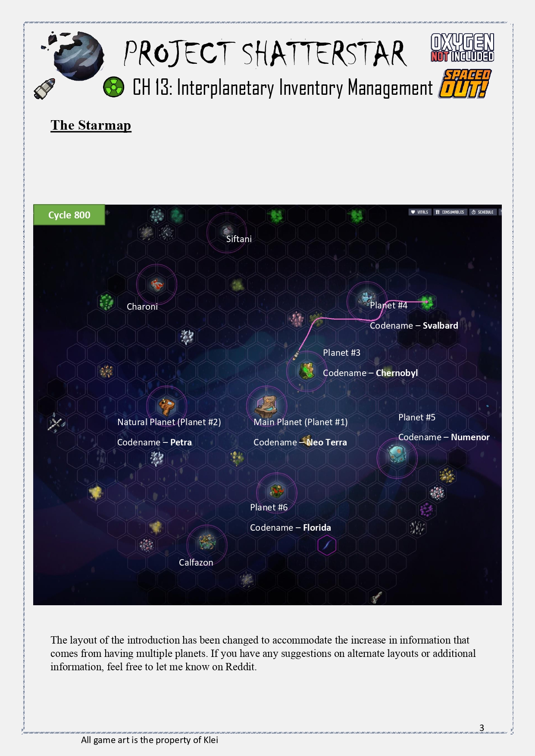Image resolution: width=535 pixels, height=756 pixels.
Task: Open the Consumables tab
Action: pos(450,212)
